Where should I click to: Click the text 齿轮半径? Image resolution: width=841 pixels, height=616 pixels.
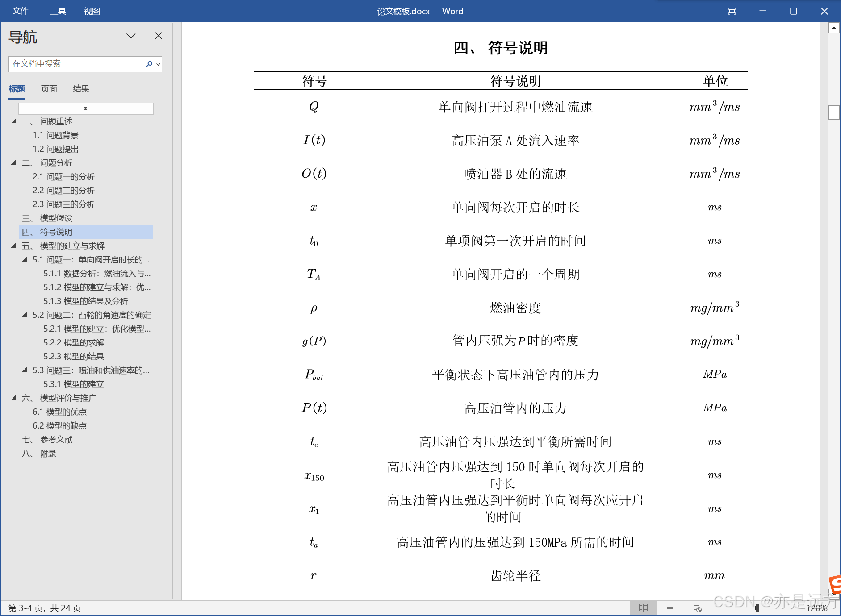[515, 575]
